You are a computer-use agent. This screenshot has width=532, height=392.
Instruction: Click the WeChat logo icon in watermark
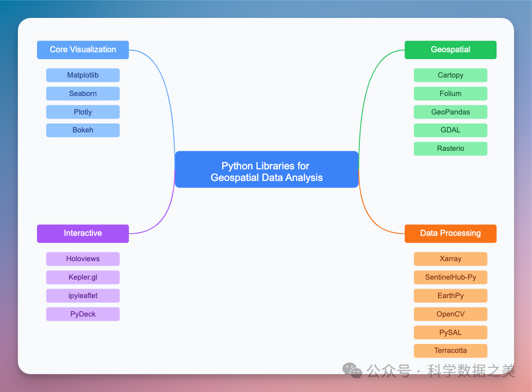pyautogui.click(x=352, y=370)
